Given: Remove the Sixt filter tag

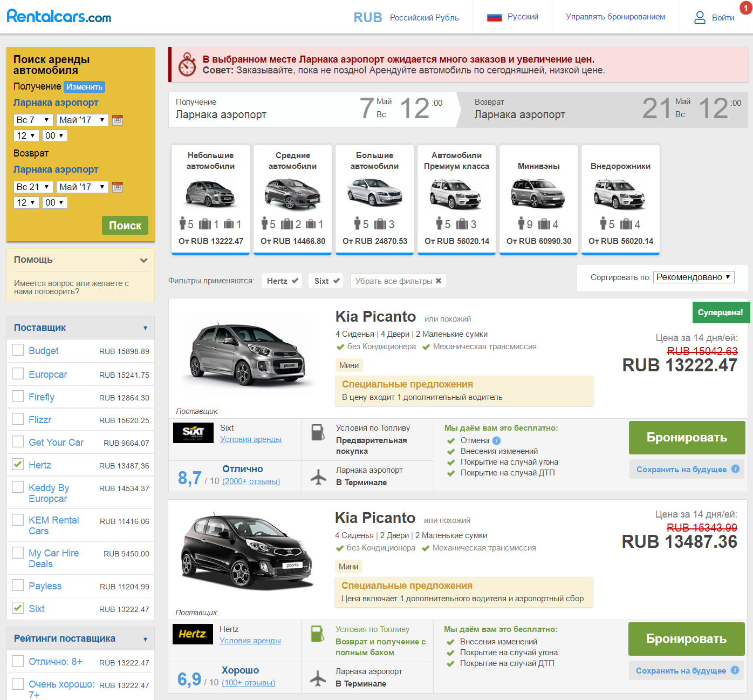Looking at the screenshot, I should [327, 281].
